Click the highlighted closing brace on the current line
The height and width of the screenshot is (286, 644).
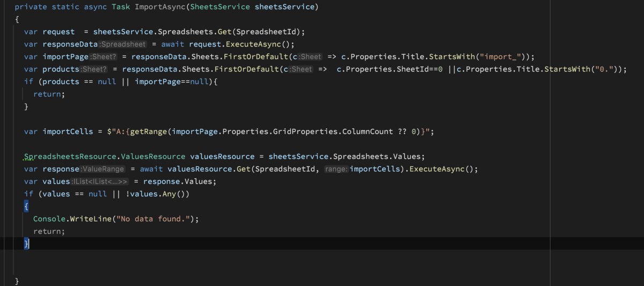click(x=26, y=244)
